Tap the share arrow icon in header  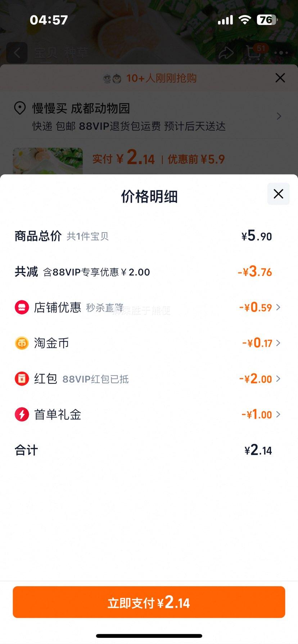coord(226,53)
